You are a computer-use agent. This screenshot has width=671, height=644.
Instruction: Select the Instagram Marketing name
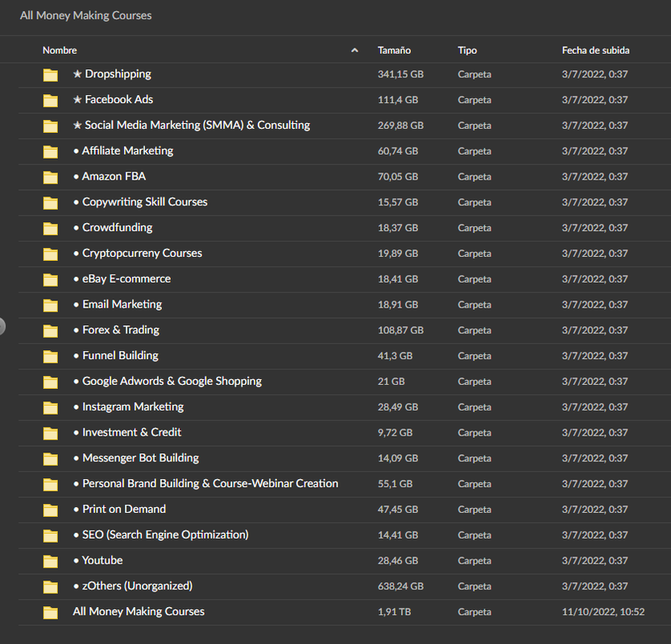point(128,407)
